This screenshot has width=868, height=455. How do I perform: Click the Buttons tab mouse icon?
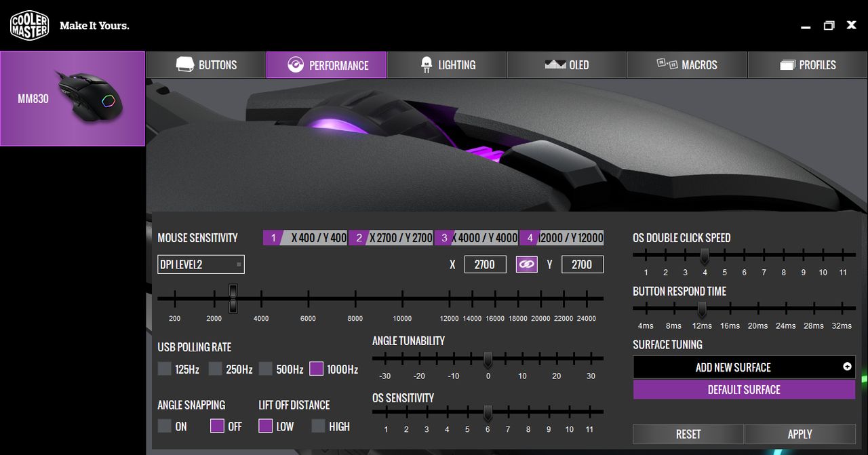point(184,64)
